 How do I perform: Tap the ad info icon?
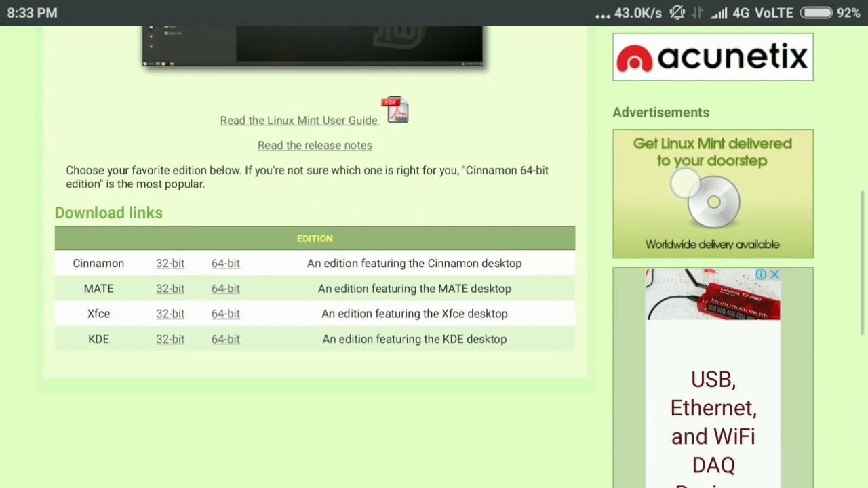tap(761, 274)
